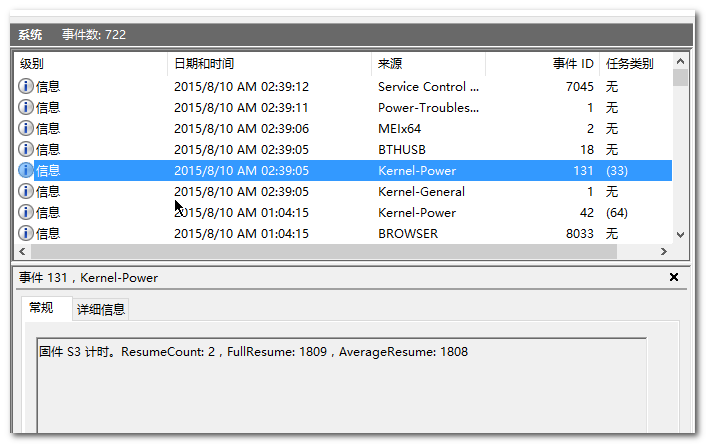Click the 事件 131，Kernel-Power pane title
This screenshot has width=706, height=444.
coord(88,277)
